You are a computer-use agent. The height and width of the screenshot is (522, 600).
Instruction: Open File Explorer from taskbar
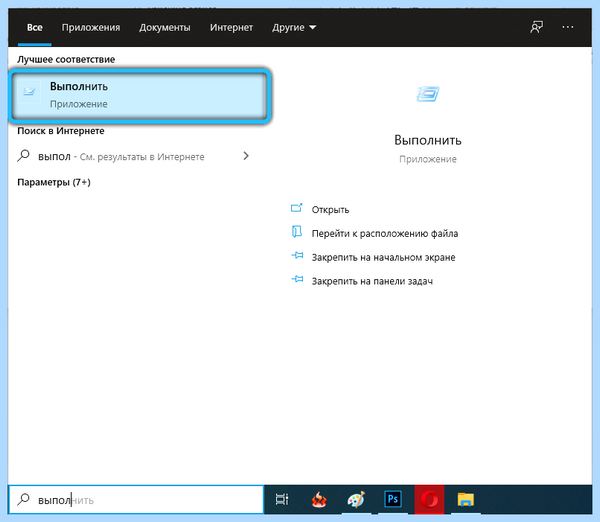click(x=465, y=499)
